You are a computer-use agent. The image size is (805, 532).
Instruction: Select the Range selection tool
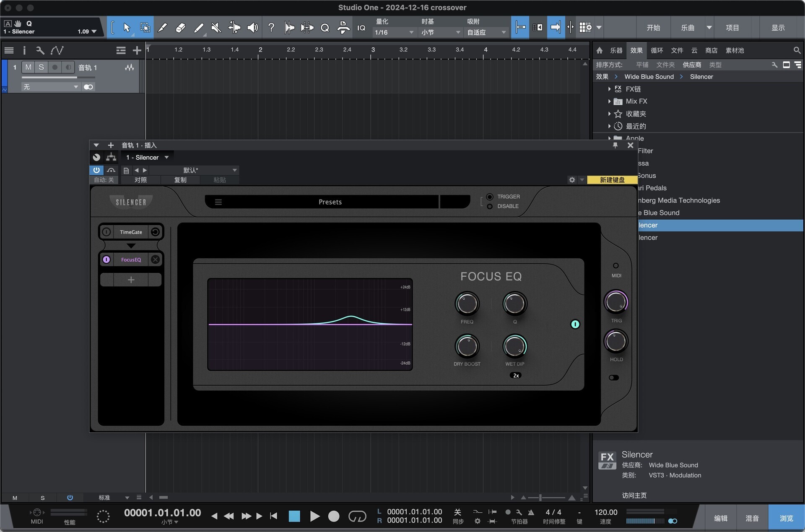tap(145, 28)
